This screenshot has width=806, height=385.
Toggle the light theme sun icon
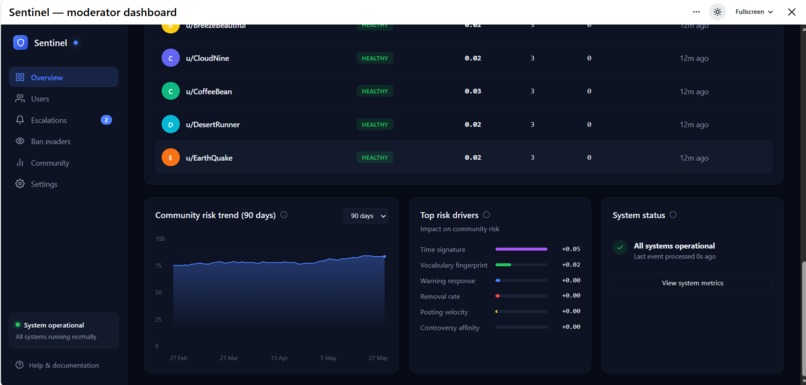[x=718, y=12]
